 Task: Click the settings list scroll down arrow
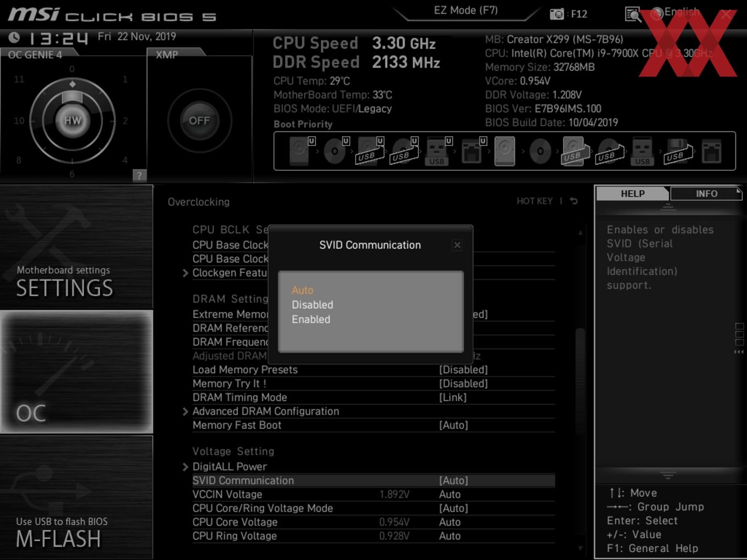pos(580,548)
